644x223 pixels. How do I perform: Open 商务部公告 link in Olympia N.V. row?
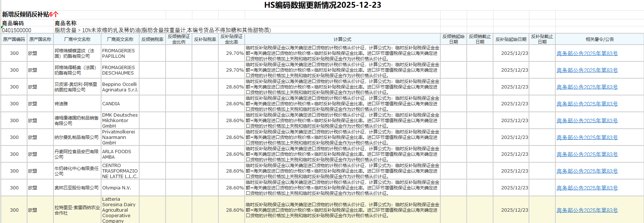pyautogui.click(x=587, y=188)
